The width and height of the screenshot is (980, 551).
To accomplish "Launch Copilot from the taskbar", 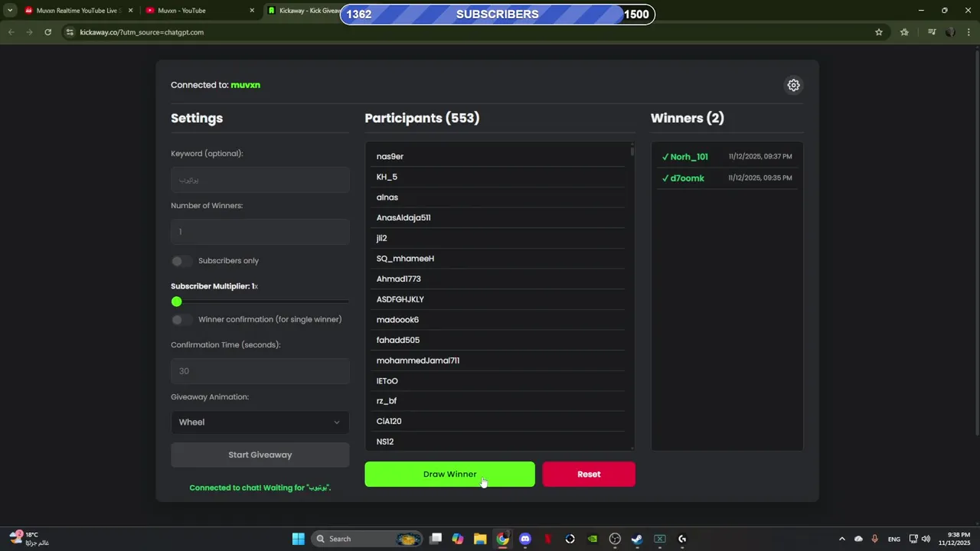I will [458, 539].
